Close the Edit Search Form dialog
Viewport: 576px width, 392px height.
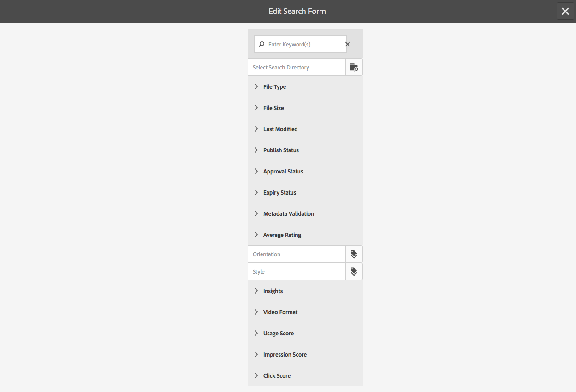tap(565, 12)
